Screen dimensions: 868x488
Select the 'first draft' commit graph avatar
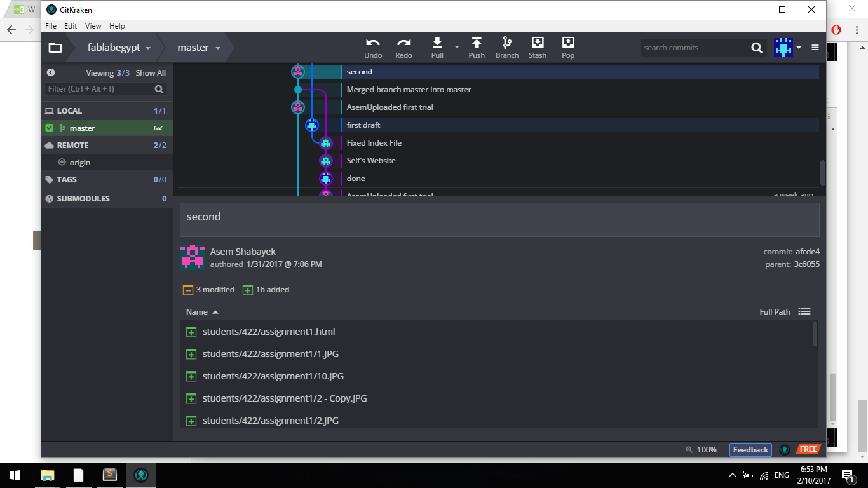tap(312, 125)
